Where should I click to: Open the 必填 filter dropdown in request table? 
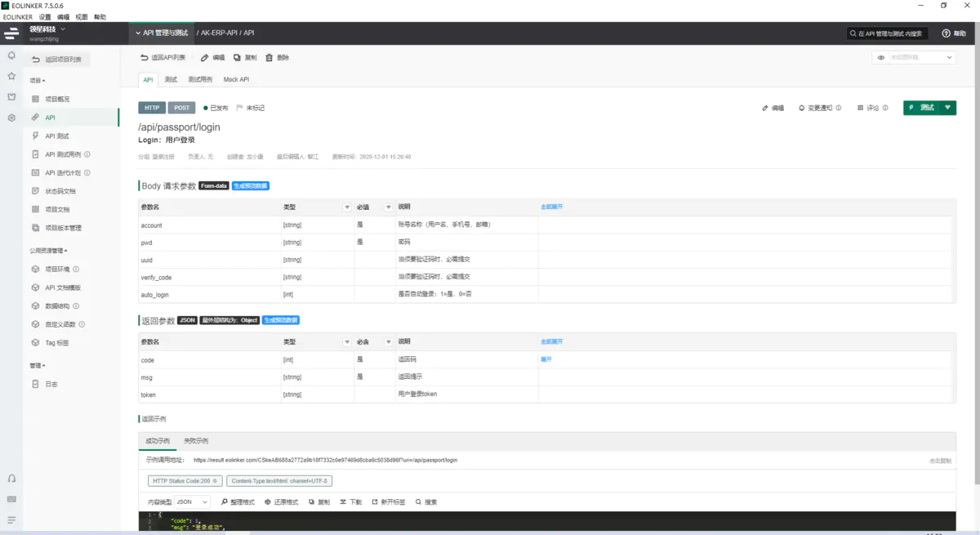point(388,207)
